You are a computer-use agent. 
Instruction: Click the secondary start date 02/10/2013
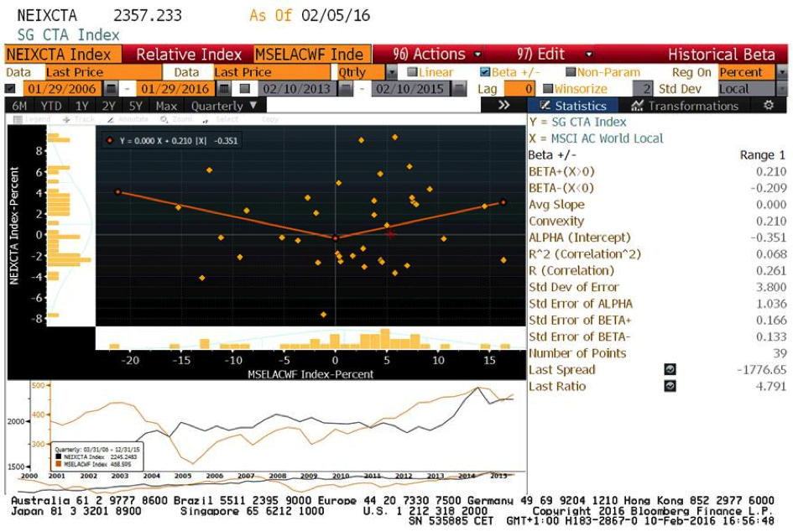pos(296,89)
